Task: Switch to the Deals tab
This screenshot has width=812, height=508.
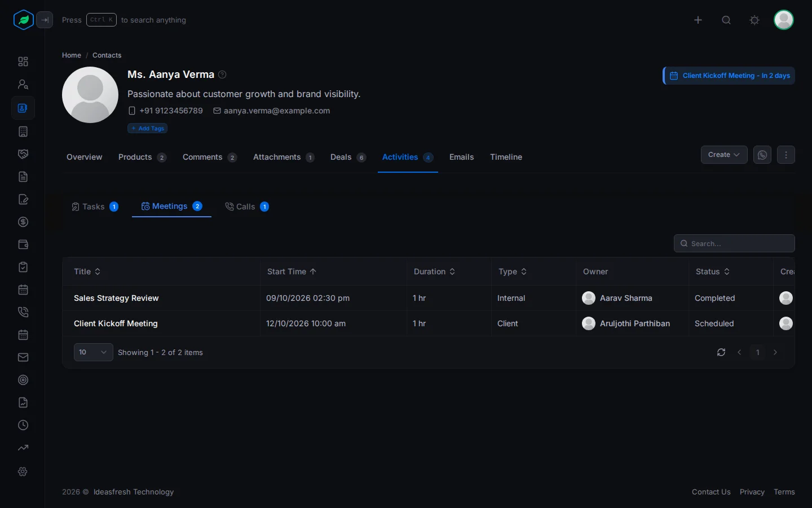Action: coord(348,157)
